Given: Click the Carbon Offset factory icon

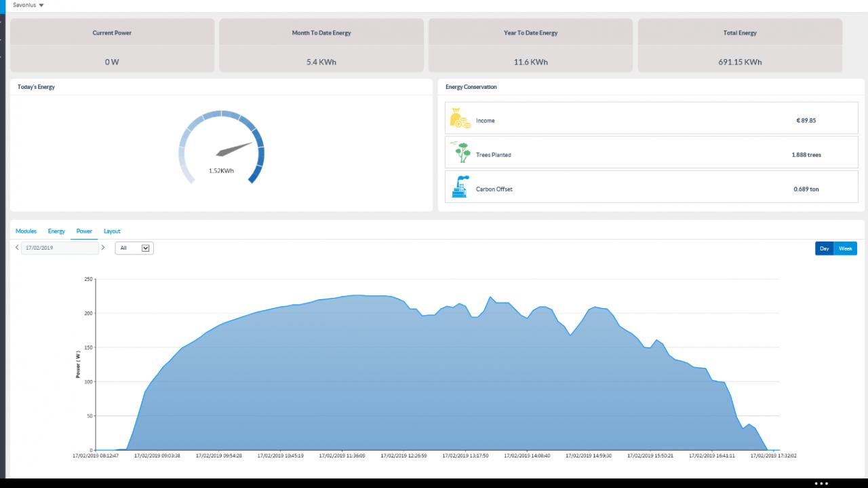Looking at the screenshot, I should 460,187.
